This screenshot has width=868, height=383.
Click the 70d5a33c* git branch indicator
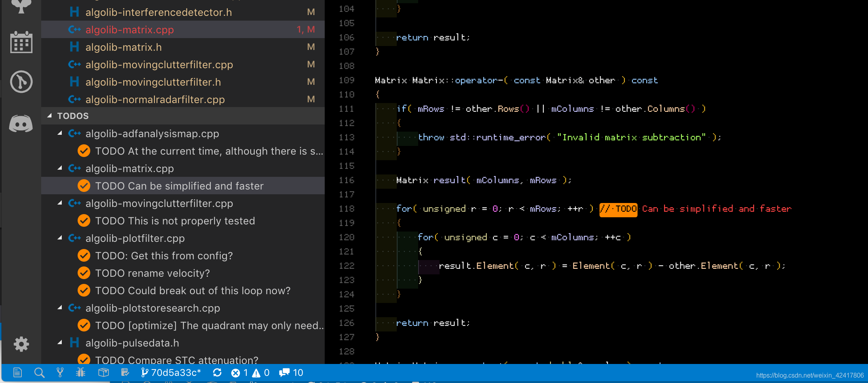(171, 373)
